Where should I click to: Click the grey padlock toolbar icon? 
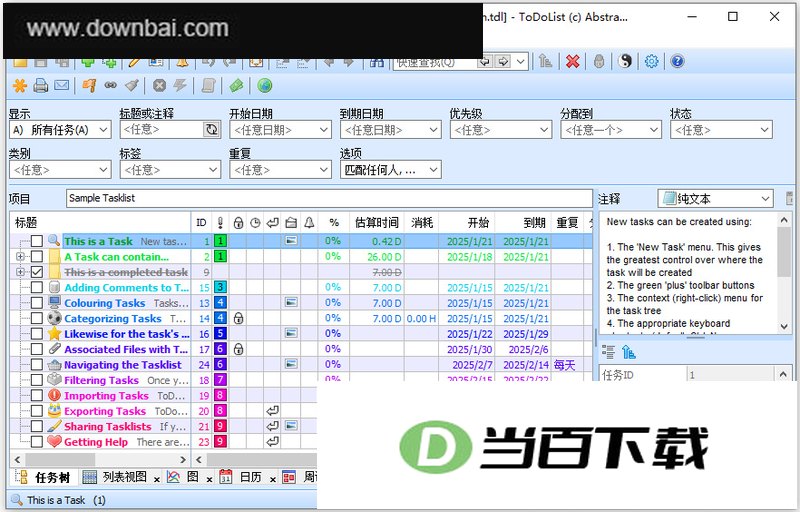coord(599,62)
